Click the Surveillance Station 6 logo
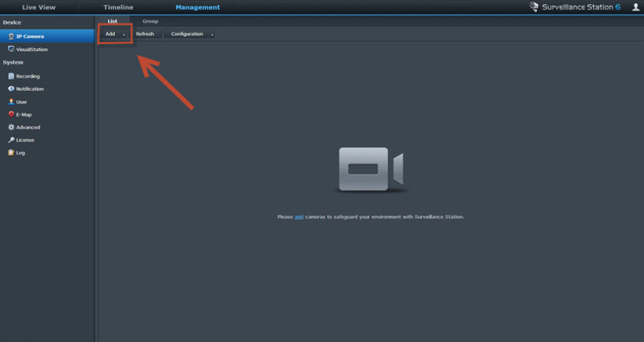Viewport: 644px width, 342px height. [574, 7]
